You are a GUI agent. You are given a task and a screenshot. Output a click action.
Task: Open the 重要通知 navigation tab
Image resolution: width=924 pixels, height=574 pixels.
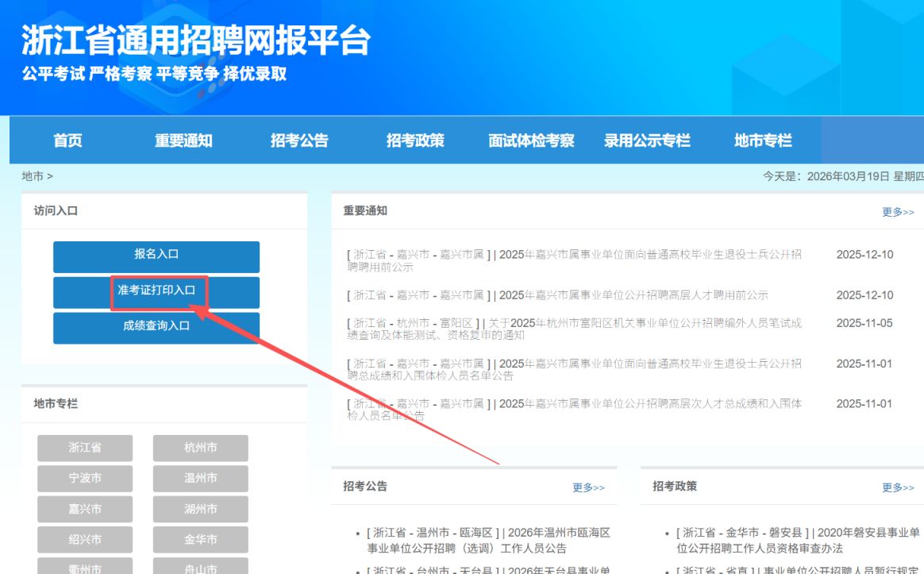coord(183,141)
